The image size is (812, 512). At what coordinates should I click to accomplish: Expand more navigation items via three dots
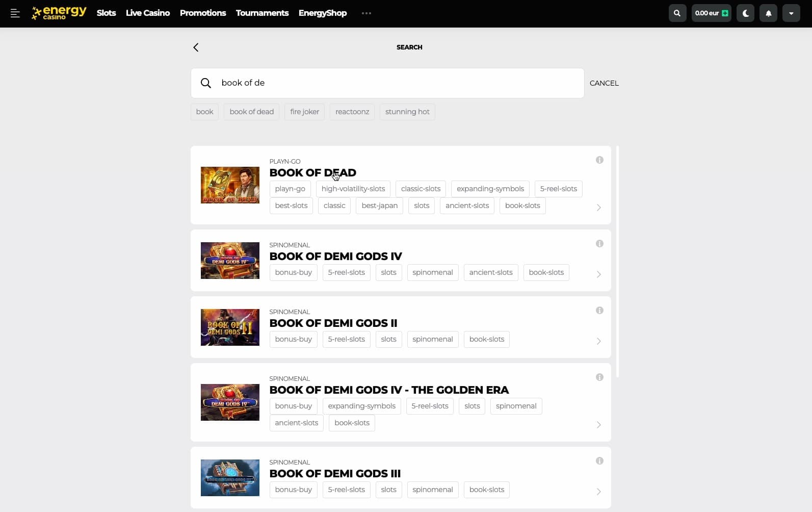[x=366, y=13]
